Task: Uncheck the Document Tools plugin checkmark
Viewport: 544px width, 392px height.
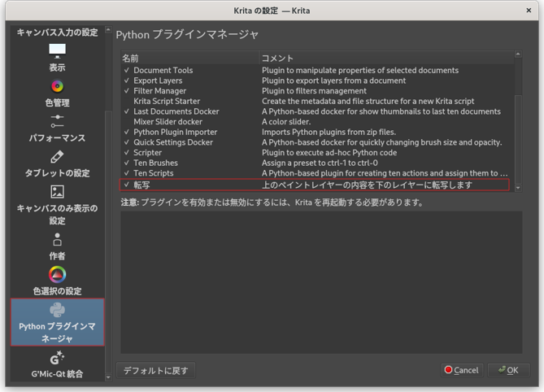Action: click(x=127, y=70)
